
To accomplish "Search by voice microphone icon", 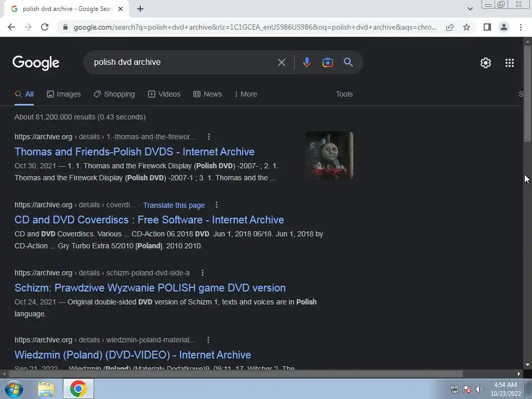I will click(307, 62).
